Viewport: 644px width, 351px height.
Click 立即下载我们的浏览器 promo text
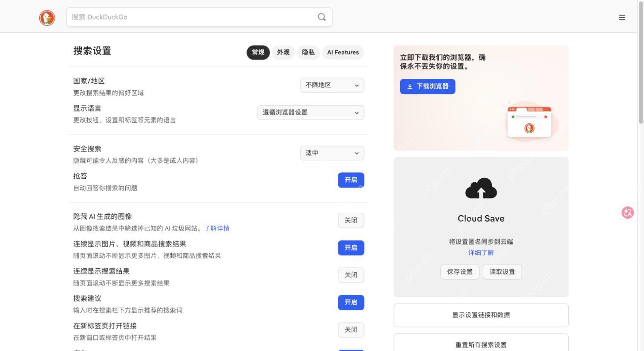click(x=443, y=62)
